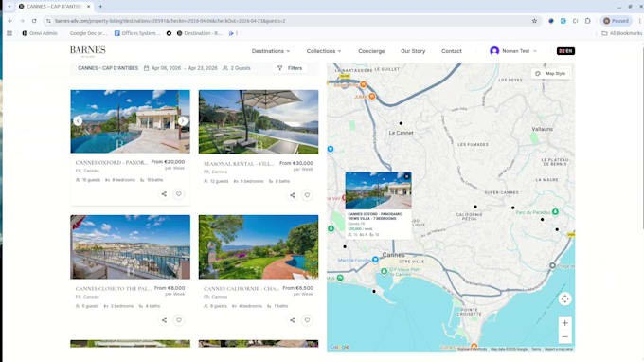Zoom in on the map
The height and width of the screenshot is (362, 644).
point(564,323)
